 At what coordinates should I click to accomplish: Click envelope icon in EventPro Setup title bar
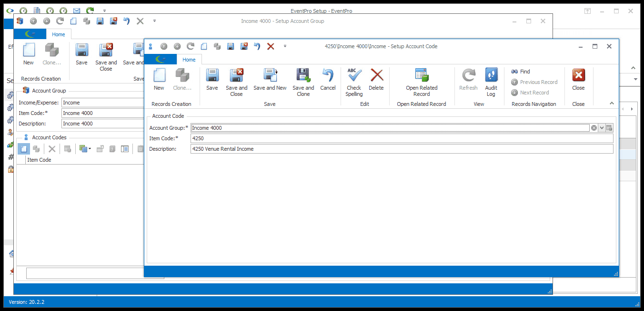pyautogui.click(x=77, y=10)
